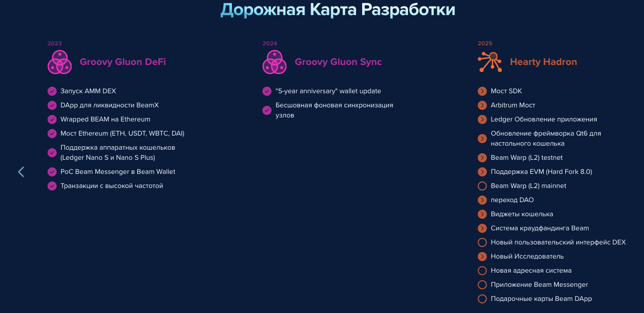Click Бесшовная фоновая синхронизация узлов text

point(334,110)
